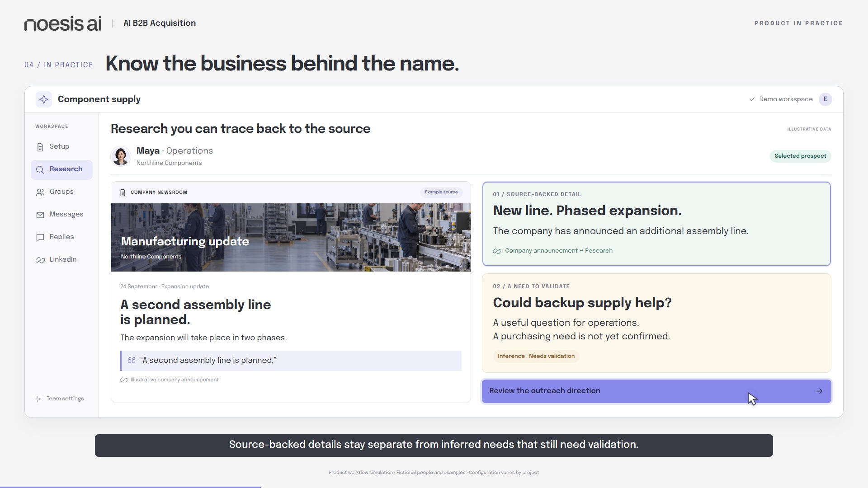The image size is (868, 488).
Task: Open the Replies section
Action: tap(61, 237)
